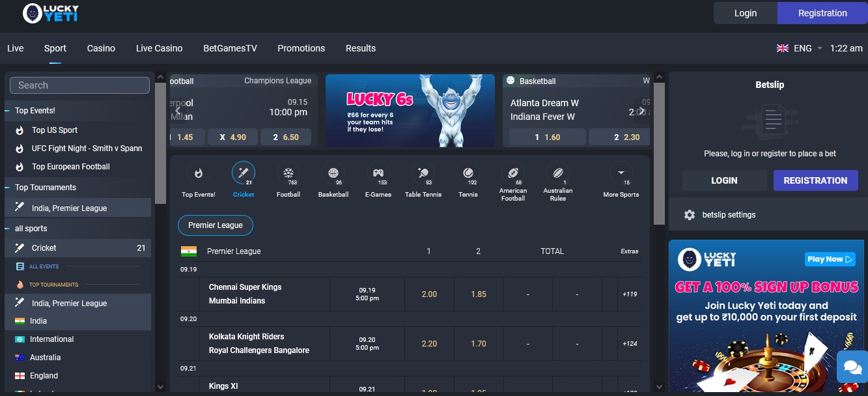Select the Table Tennis icon
The image size is (868, 396).
pyautogui.click(x=423, y=173)
